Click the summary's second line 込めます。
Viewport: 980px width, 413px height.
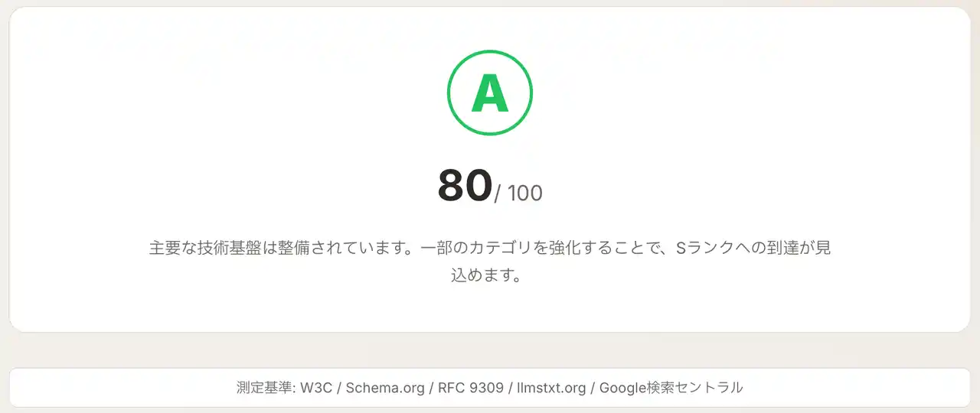click(x=490, y=275)
